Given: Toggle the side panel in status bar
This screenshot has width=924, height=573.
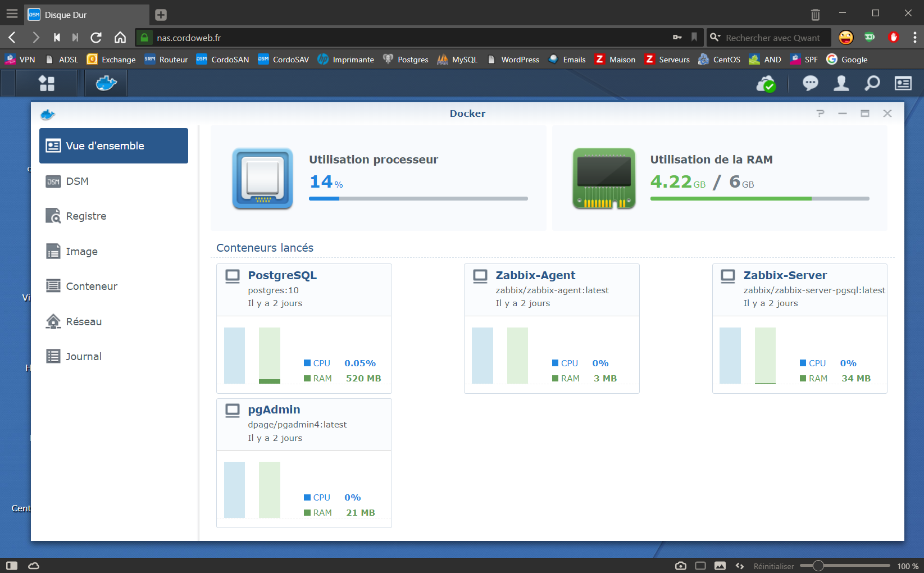Looking at the screenshot, I should tap(12, 566).
